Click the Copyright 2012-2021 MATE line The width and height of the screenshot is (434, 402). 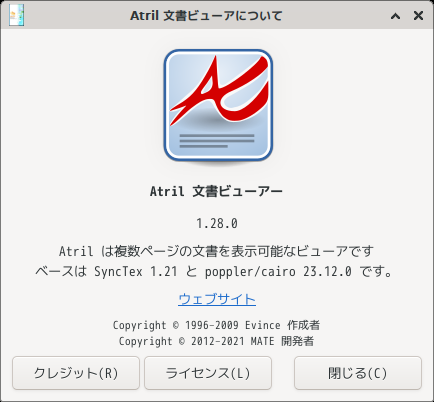[x=216, y=341]
